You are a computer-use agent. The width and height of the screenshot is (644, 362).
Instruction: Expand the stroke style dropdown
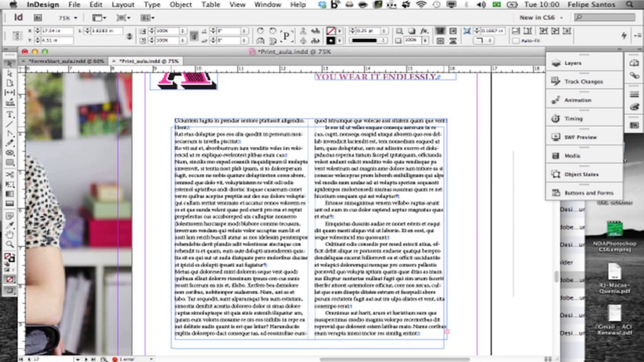tap(384, 40)
